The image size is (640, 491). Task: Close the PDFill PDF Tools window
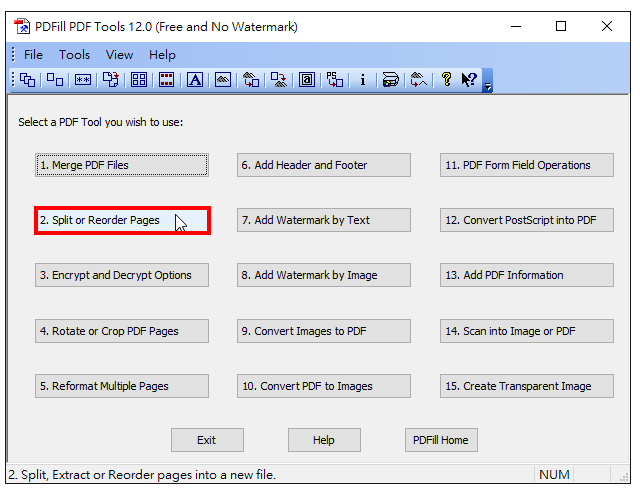pos(607,27)
